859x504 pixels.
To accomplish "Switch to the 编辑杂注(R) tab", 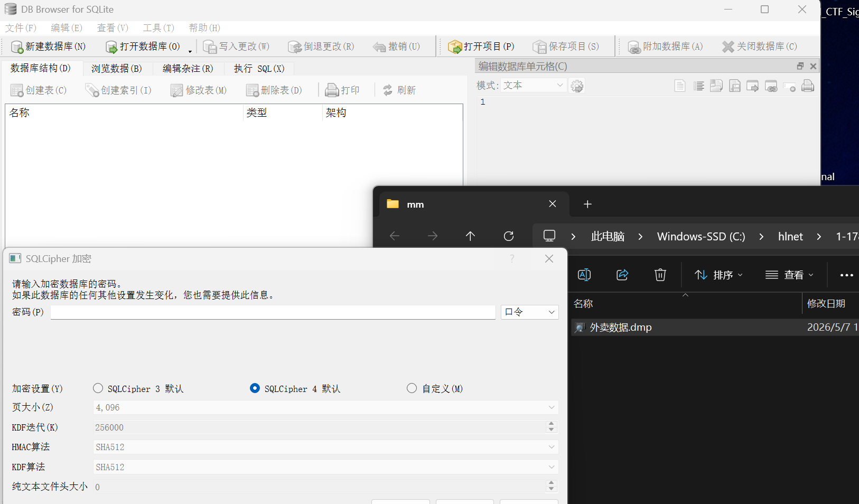I will point(188,69).
